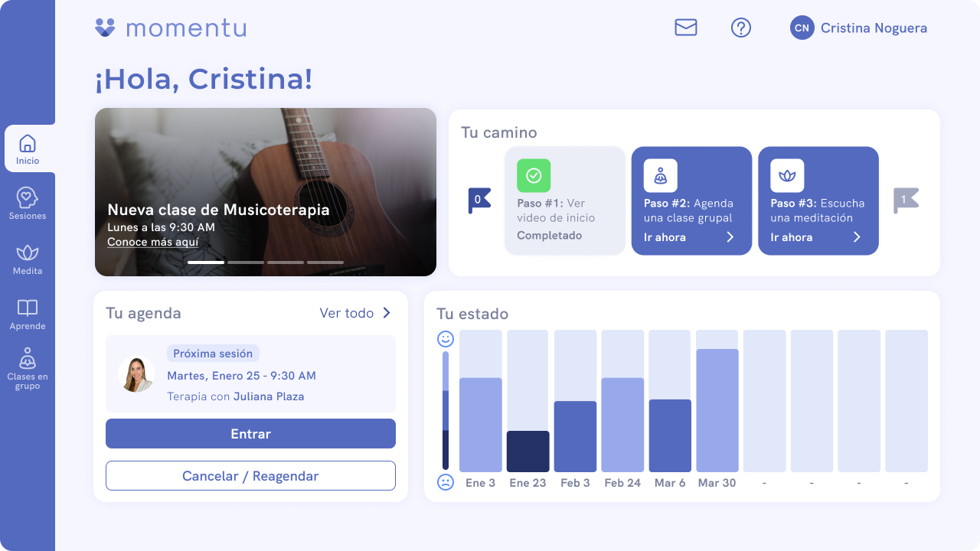Select the Medita lotus icon in sidebar
Image resolution: width=980 pixels, height=551 pixels.
point(28,253)
